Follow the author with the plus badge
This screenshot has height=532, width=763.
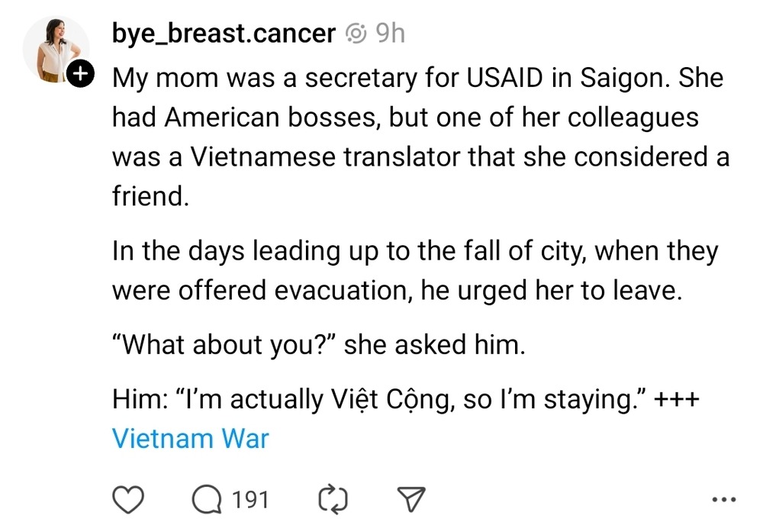pos(80,74)
